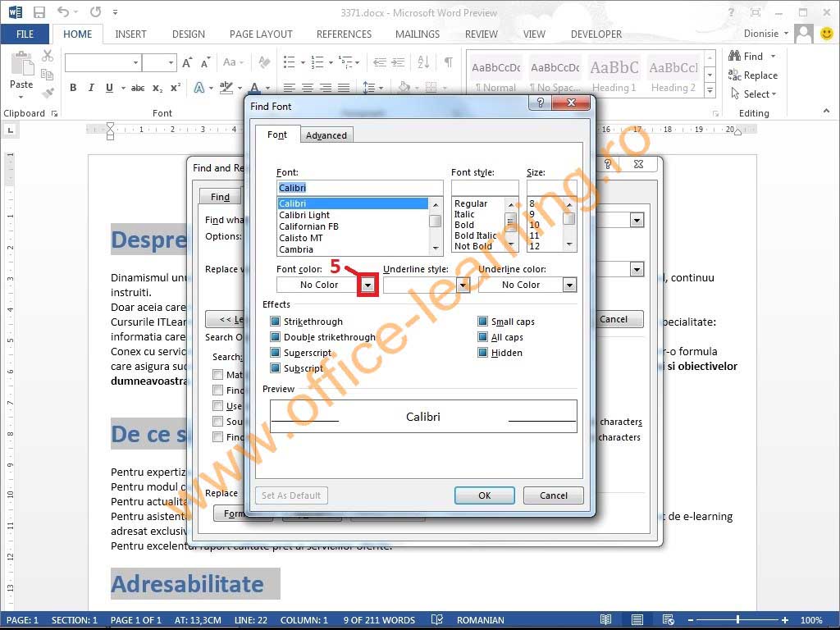Open the PAGE LAYOUT ribbon tab
Viewport: 840px width, 630px height.
[x=261, y=34]
